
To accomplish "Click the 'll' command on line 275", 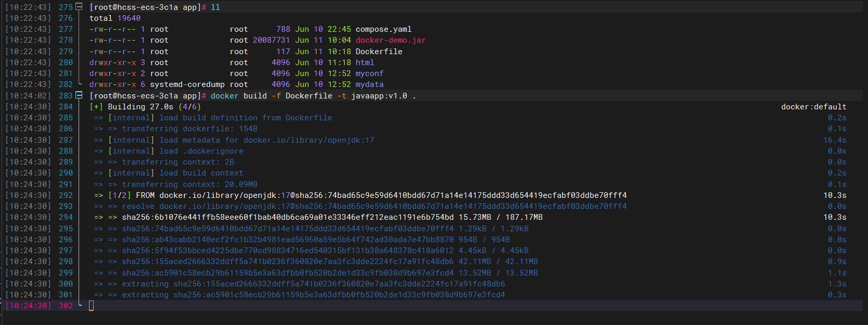I will (215, 7).
